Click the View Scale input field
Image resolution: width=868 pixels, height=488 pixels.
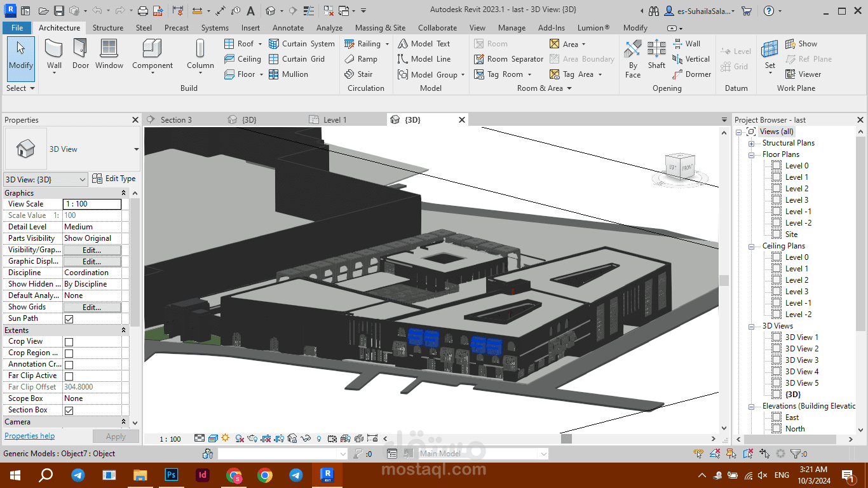(x=92, y=204)
